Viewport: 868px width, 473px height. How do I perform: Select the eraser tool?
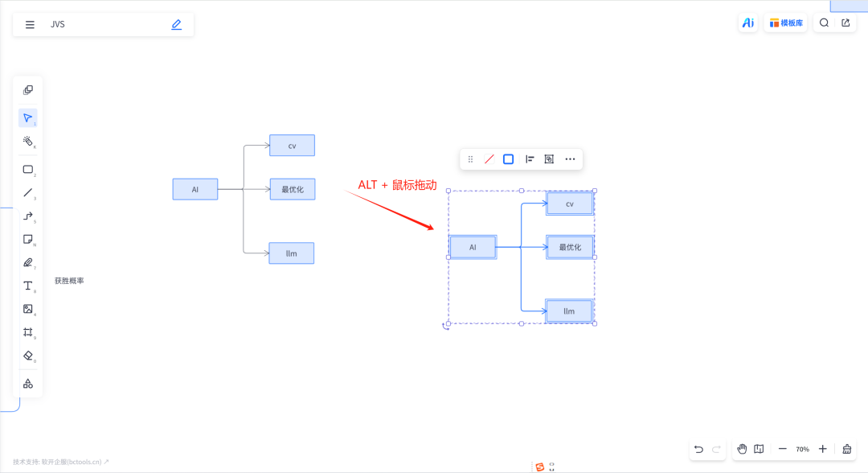click(27, 356)
